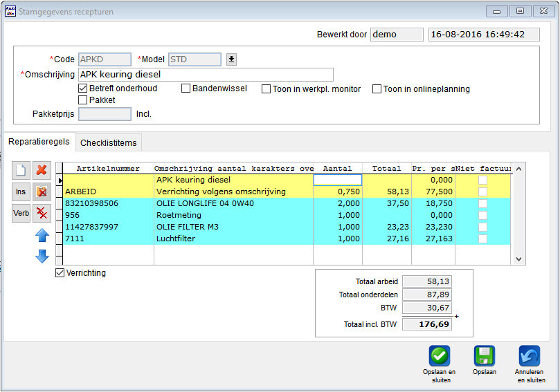Click 0,750 Aantal cell for ARBEID
This screenshot has width=560, height=392.
click(338, 192)
